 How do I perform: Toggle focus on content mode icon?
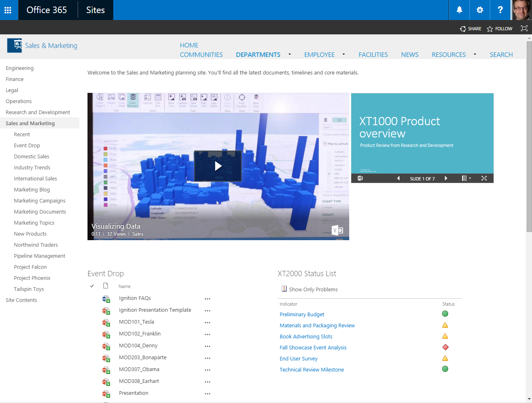point(524,28)
